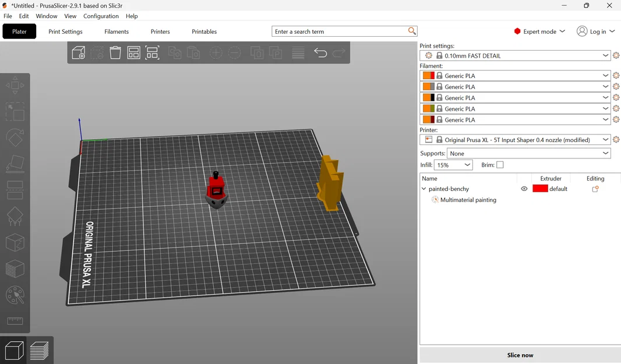This screenshot has width=621, height=364.
Task: Click the red extruder color swatch for painted-benchy
Action: click(540, 189)
